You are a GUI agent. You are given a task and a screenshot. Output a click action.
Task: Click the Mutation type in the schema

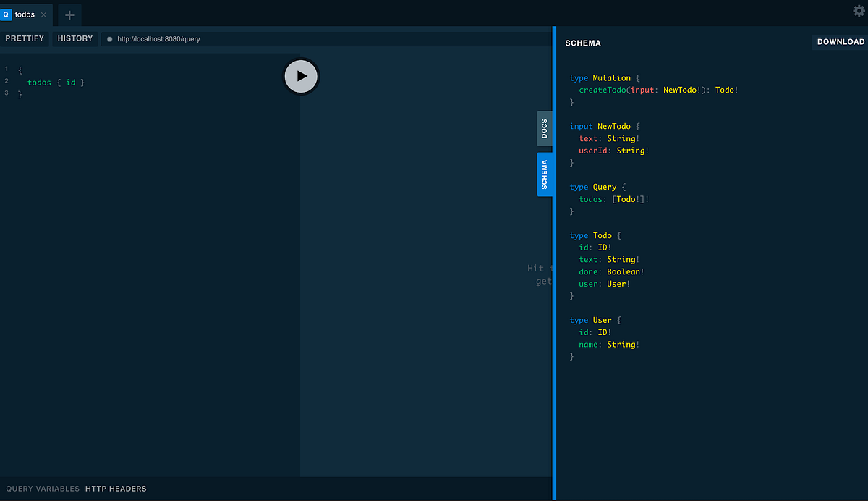[612, 77]
